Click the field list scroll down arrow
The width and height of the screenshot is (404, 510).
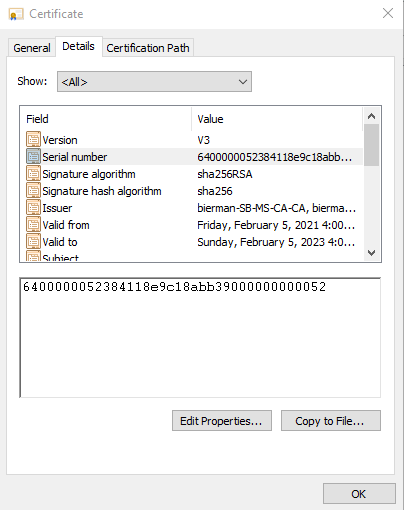click(x=371, y=253)
